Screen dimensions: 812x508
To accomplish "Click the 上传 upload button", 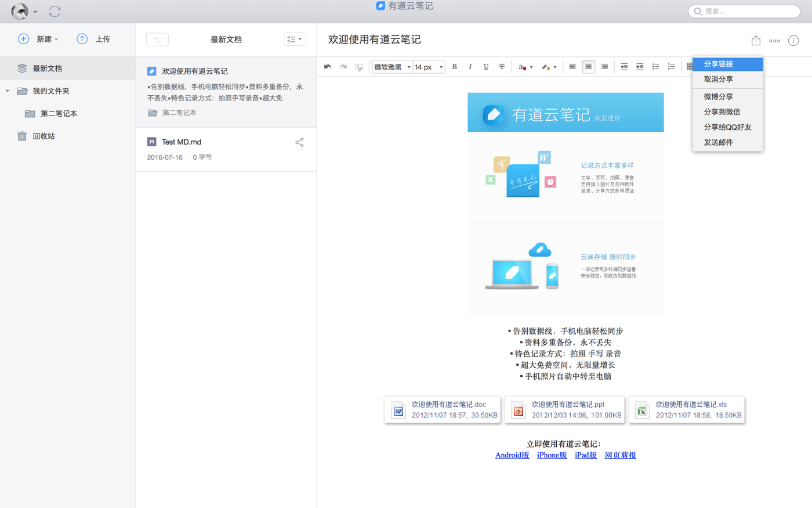I will 93,39.
